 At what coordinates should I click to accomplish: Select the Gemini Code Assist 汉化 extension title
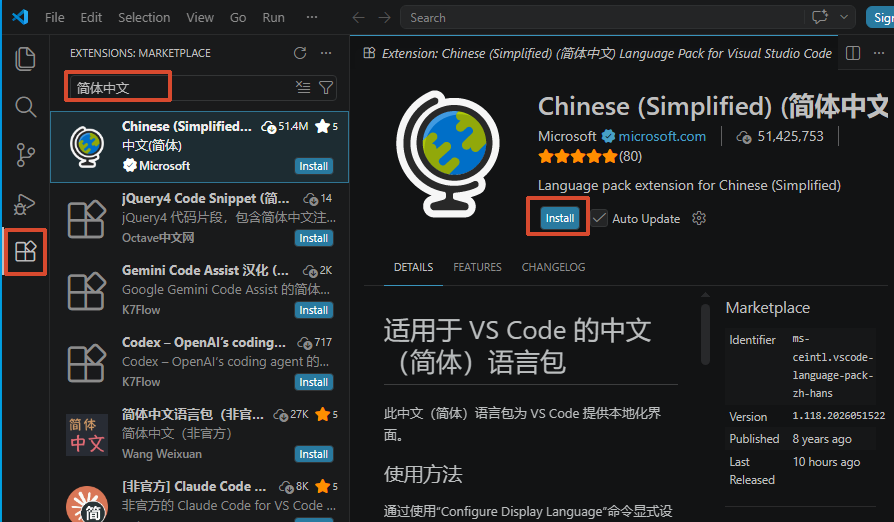(x=205, y=270)
